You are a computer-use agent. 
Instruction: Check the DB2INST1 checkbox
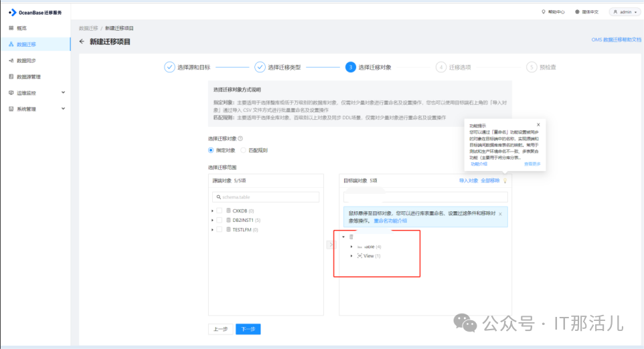[x=220, y=220]
